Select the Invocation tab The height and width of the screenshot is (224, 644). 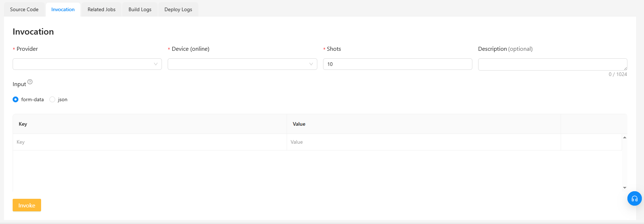(63, 9)
